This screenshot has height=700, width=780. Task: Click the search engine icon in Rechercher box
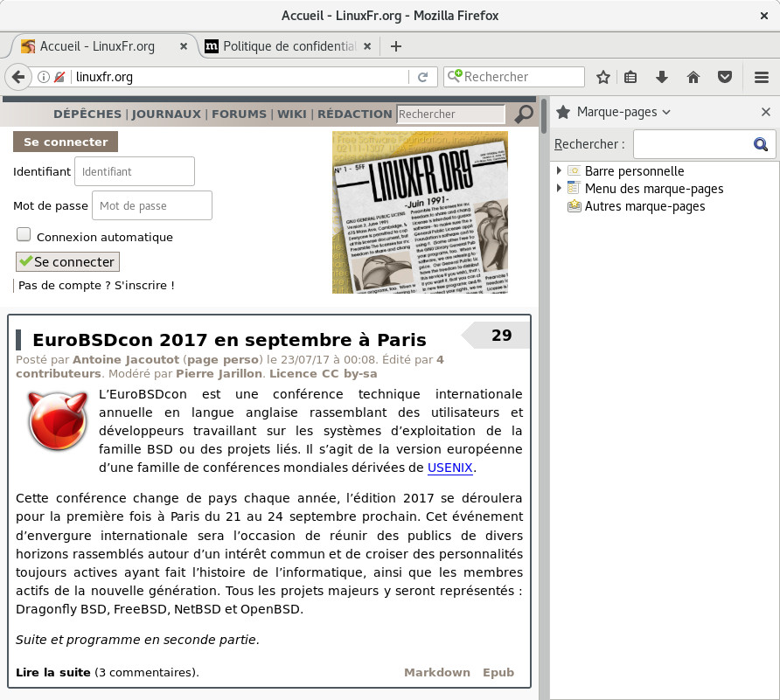click(455, 76)
